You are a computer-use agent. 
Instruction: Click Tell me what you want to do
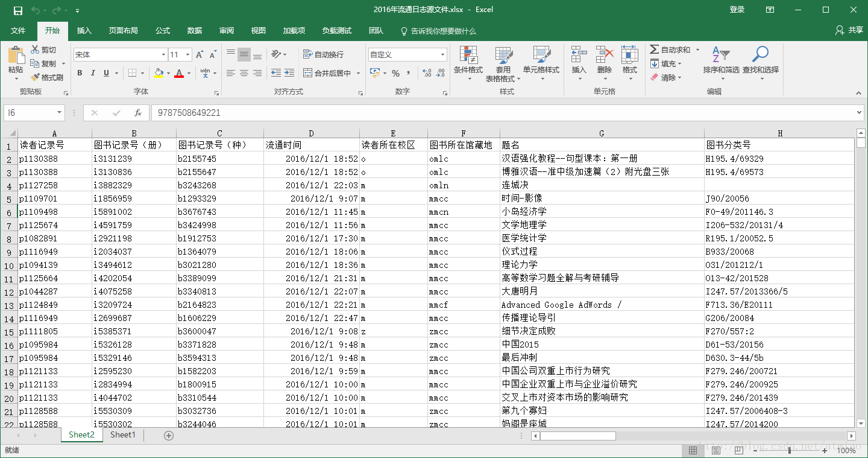tap(438, 31)
